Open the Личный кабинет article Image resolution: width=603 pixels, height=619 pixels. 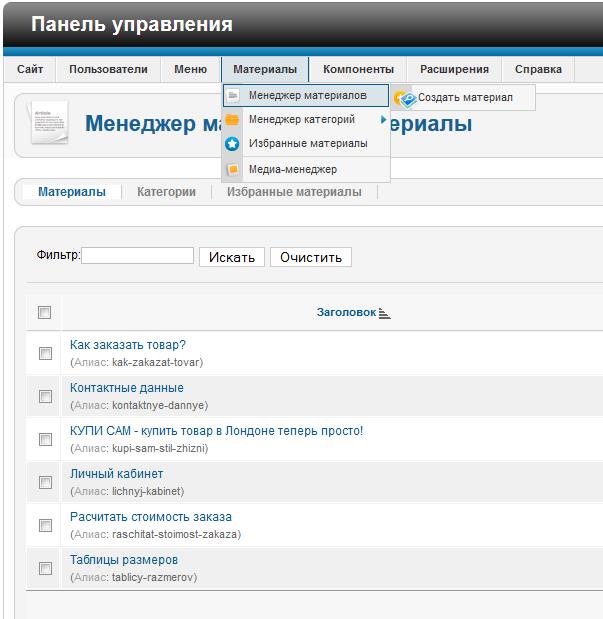(116, 474)
